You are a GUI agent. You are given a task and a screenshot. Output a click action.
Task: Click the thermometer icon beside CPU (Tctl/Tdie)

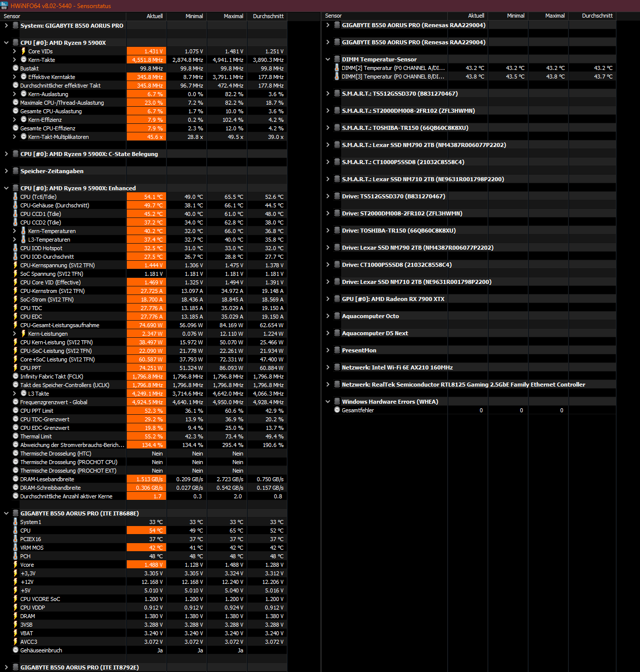coord(15,197)
